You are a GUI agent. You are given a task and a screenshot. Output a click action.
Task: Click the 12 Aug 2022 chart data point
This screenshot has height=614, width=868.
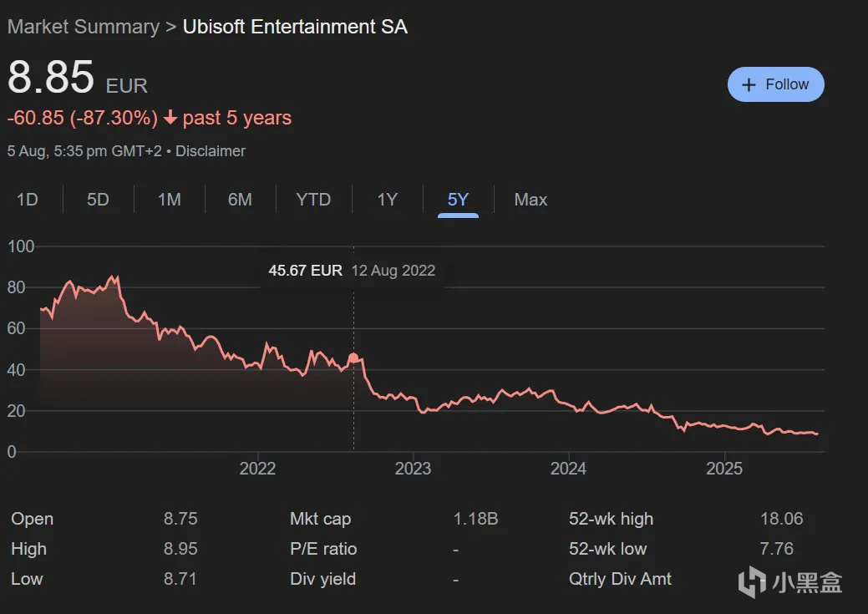click(353, 358)
